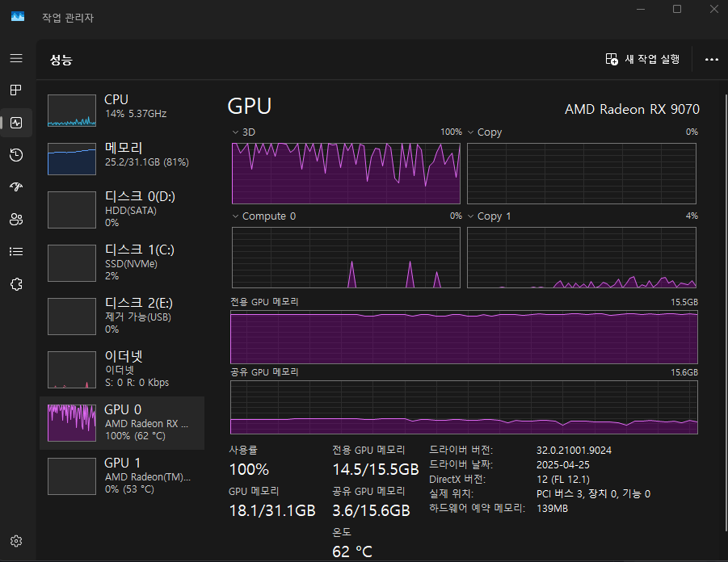Click the 3D utilization graph
The height and width of the screenshot is (562, 728).
click(346, 174)
